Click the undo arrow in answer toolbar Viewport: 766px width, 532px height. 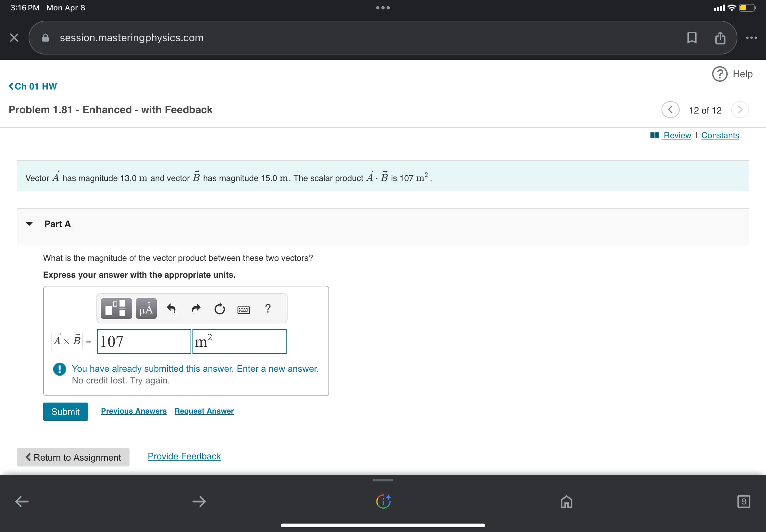(171, 309)
